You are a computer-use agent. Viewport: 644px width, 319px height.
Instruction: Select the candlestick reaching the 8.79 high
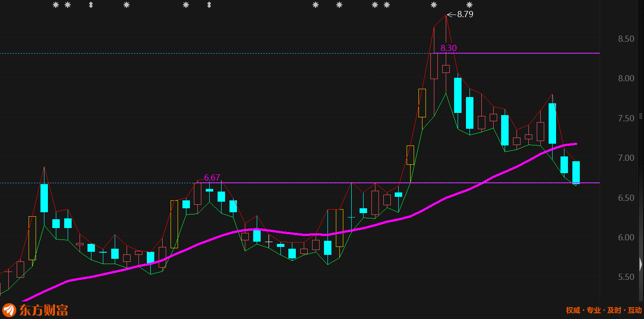(446, 69)
